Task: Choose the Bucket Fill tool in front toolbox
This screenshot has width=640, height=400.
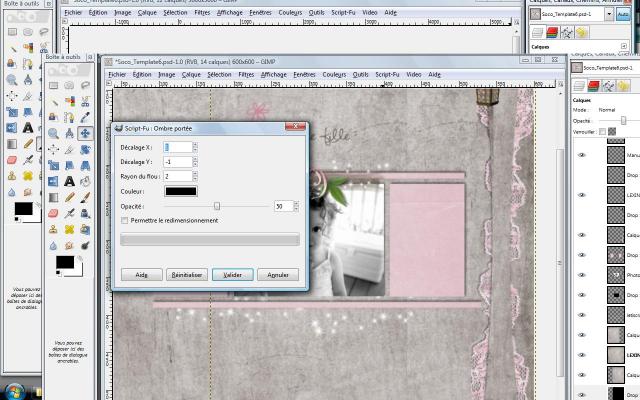Action: coord(85,181)
